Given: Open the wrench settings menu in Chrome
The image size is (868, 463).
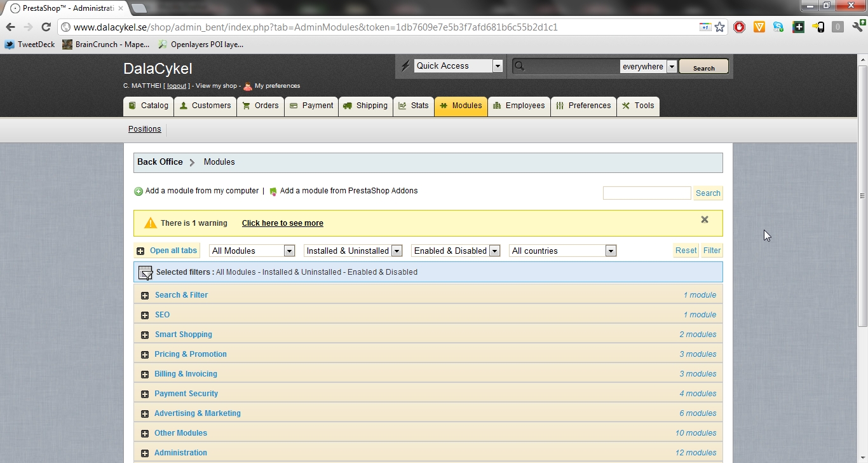Looking at the screenshot, I should pyautogui.click(x=857, y=27).
